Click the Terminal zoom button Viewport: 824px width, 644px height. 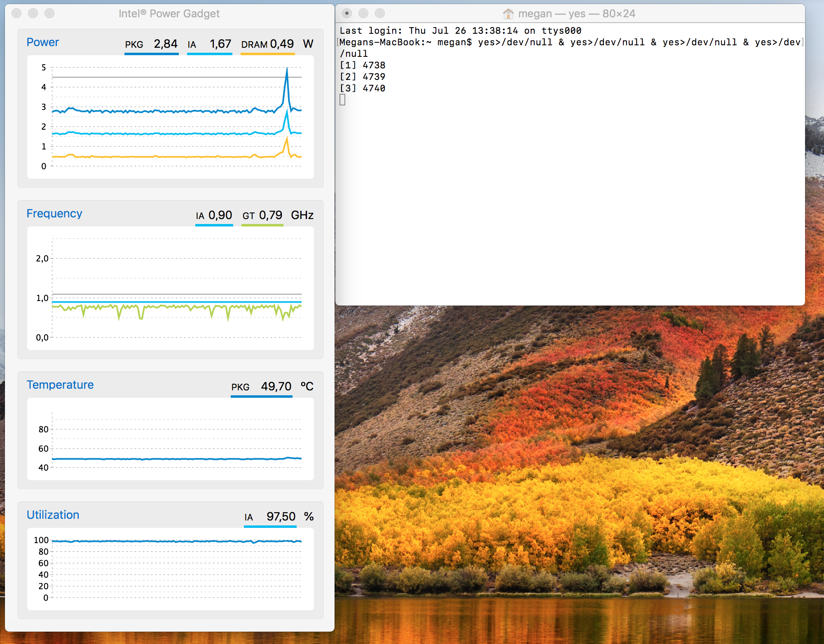380,14
